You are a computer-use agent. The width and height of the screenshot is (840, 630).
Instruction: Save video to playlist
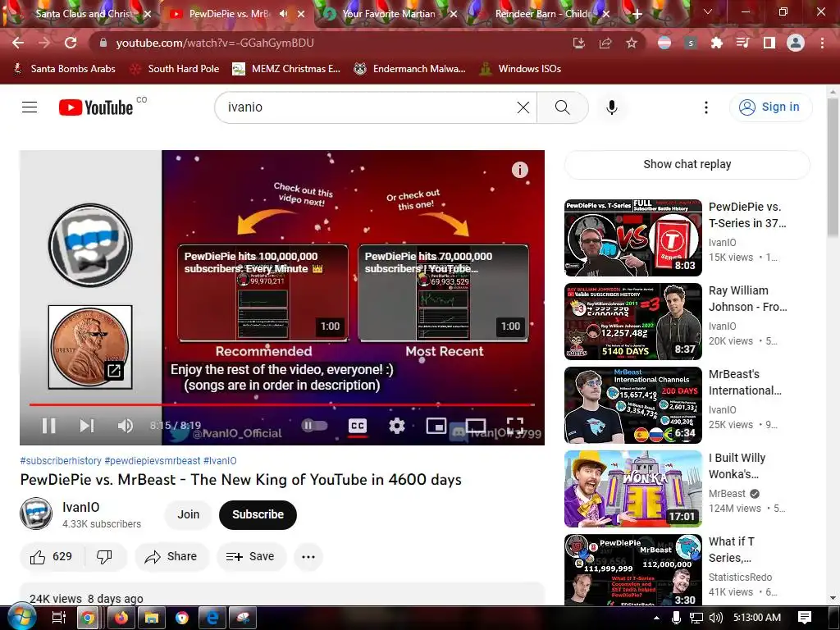point(250,557)
